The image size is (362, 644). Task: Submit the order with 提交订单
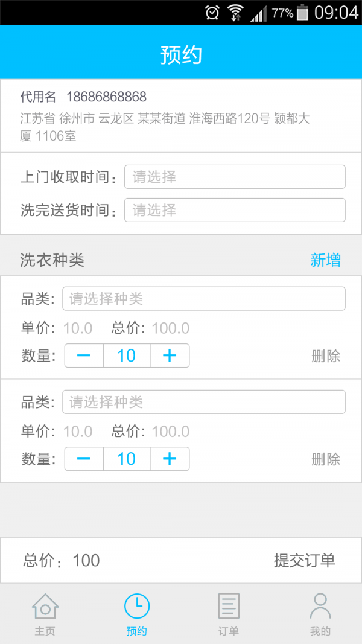point(304,561)
